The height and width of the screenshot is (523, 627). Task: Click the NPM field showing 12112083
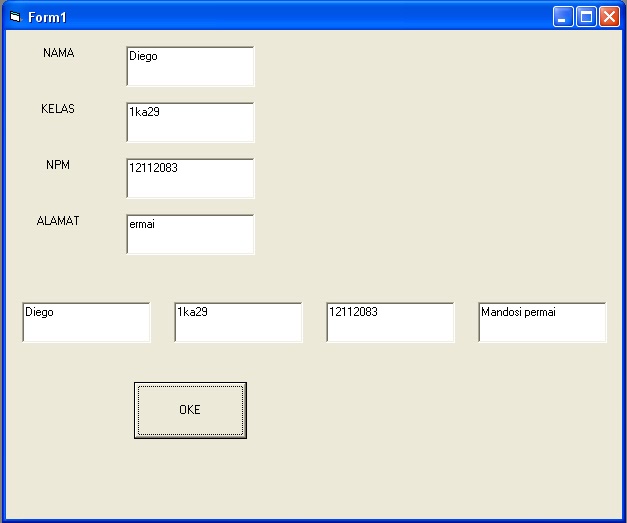click(190, 178)
